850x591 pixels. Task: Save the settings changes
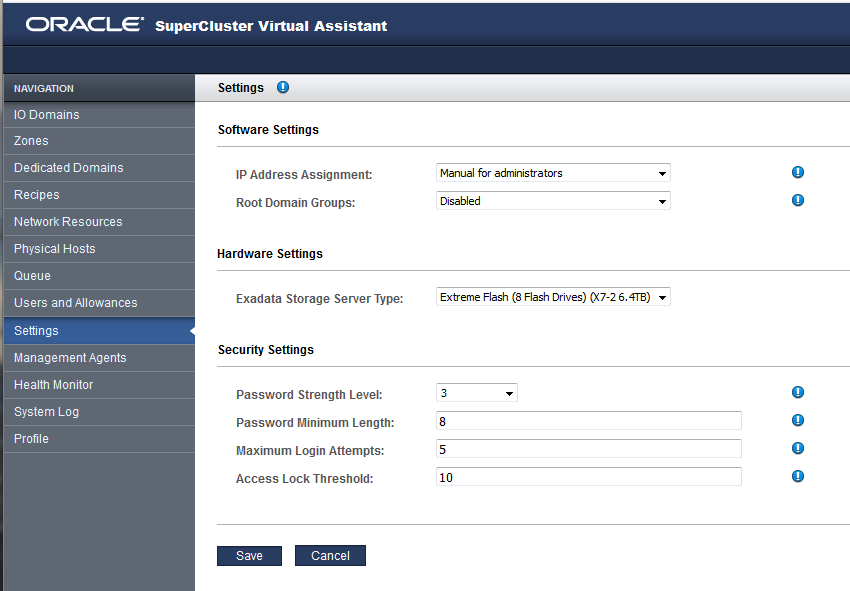click(x=249, y=555)
